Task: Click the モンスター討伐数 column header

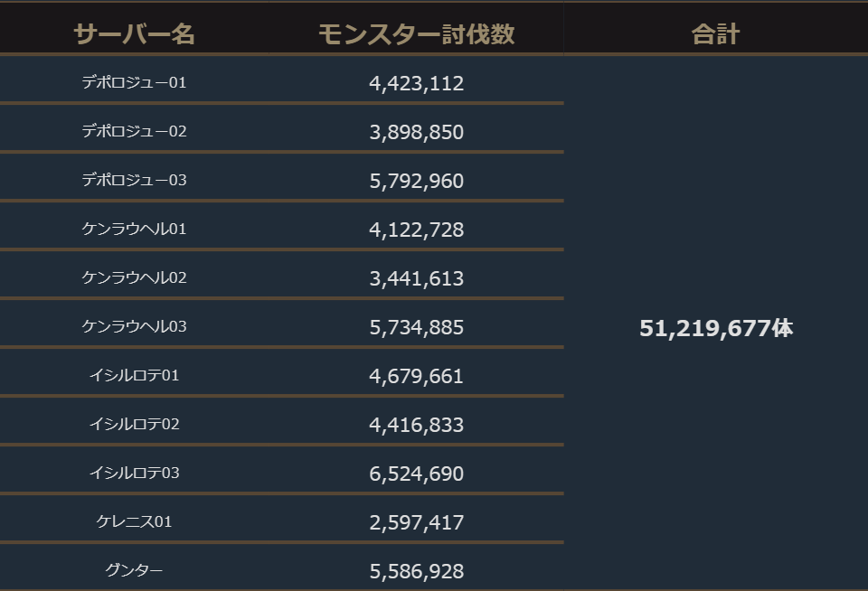Action: (416, 34)
